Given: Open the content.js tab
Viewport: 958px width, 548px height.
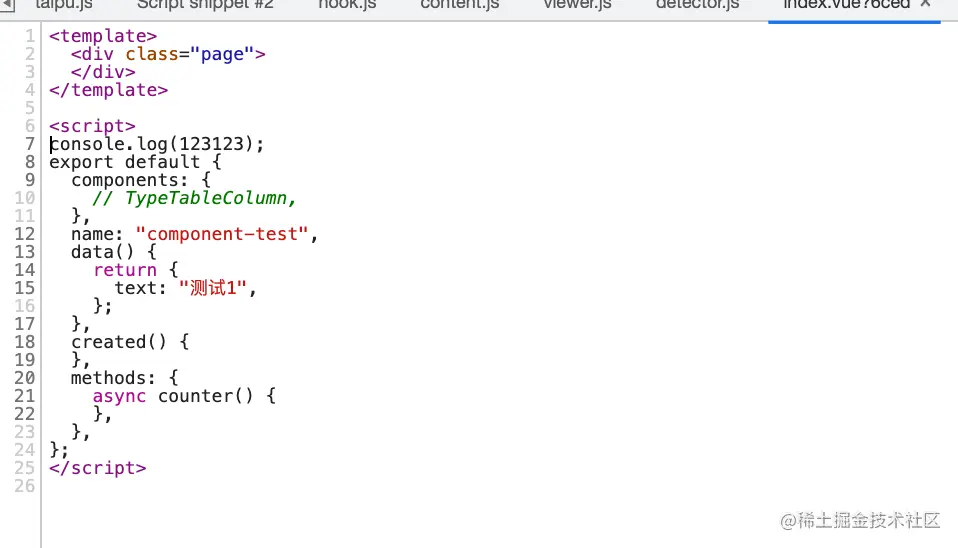Looking at the screenshot, I should 459,5.
